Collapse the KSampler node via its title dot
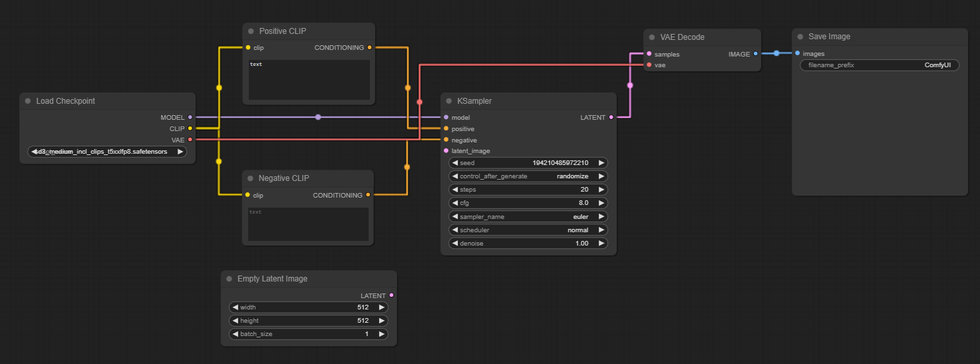This screenshot has width=980, height=364. click(x=449, y=101)
